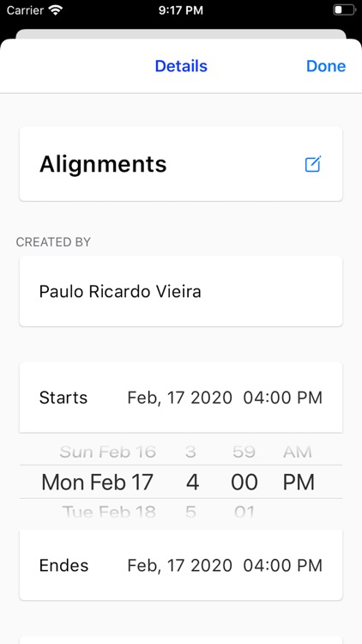Tap the battery icon in the status bar
The image size is (362, 644).
(x=344, y=9)
